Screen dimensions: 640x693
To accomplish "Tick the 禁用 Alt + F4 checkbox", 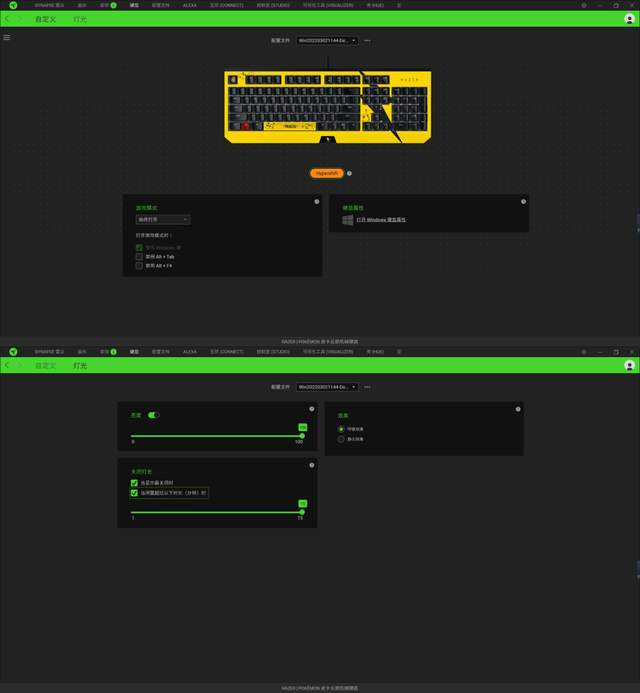I will [x=139, y=266].
